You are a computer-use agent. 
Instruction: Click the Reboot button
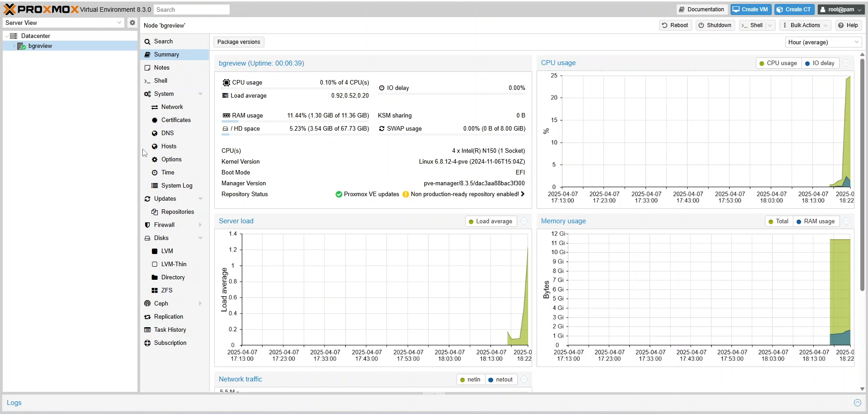pyautogui.click(x=675, y=25)
